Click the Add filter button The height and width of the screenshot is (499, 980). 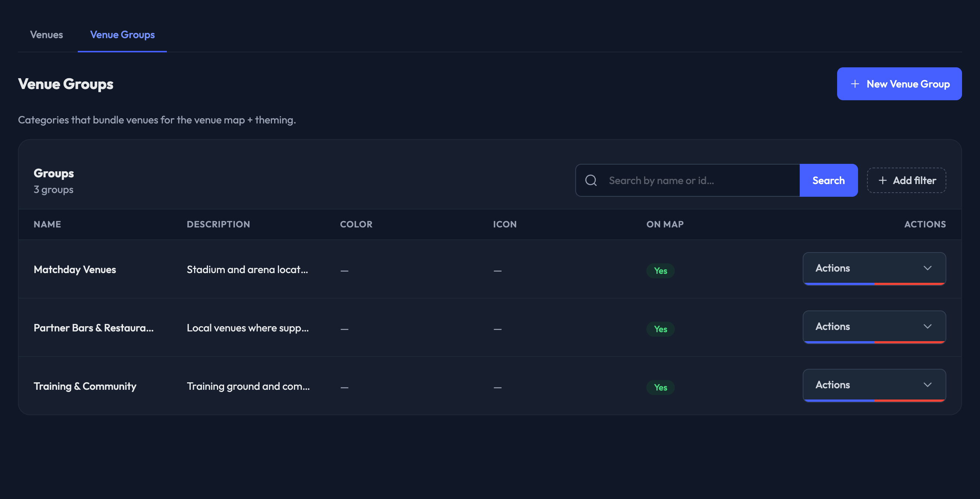[907, 180]
